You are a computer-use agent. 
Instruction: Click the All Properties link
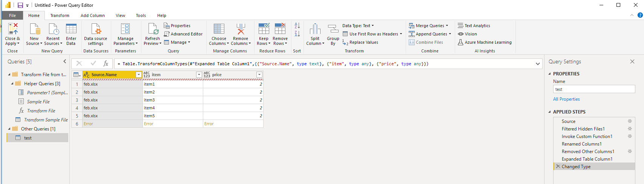566,99
